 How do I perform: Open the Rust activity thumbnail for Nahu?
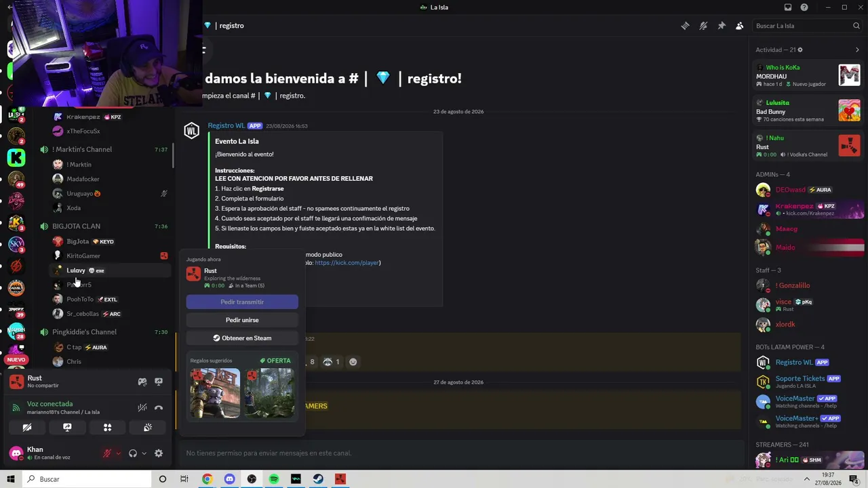849,146
